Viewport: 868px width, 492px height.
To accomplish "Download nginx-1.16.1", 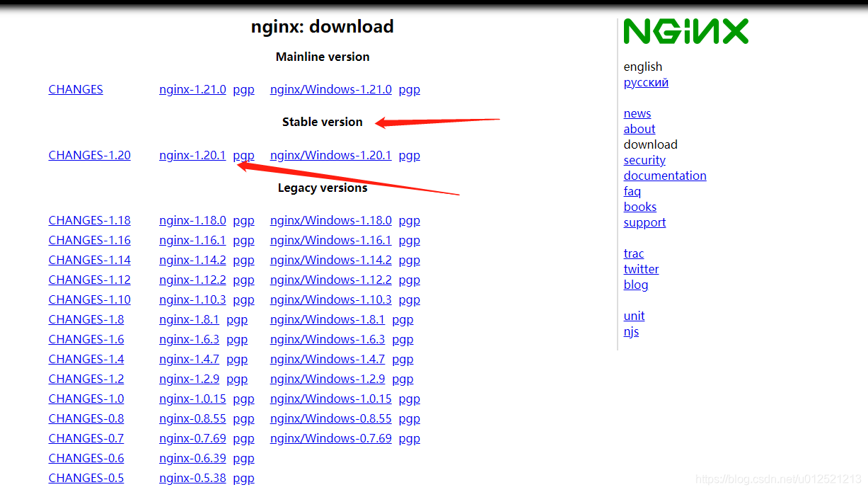I will click(x=192, y=241).
